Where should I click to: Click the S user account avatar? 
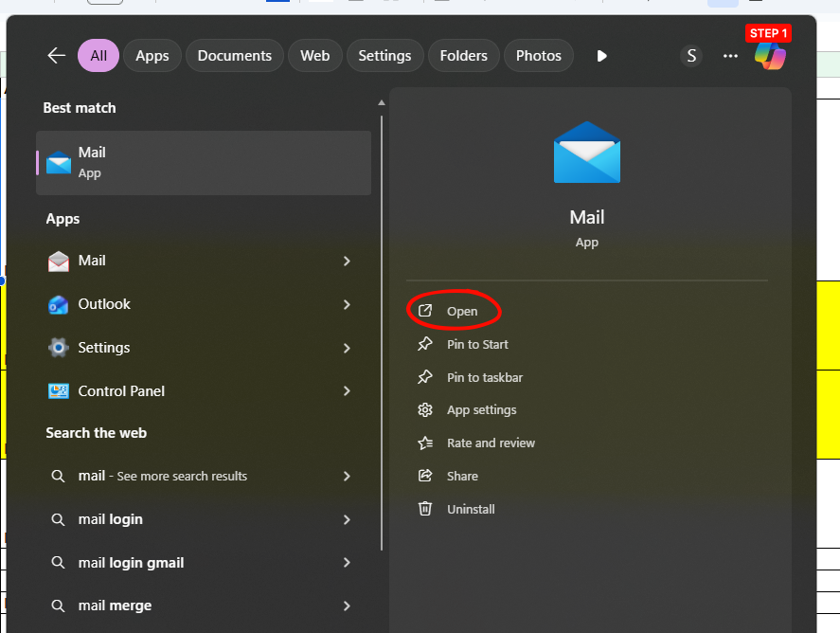[691, 56]
